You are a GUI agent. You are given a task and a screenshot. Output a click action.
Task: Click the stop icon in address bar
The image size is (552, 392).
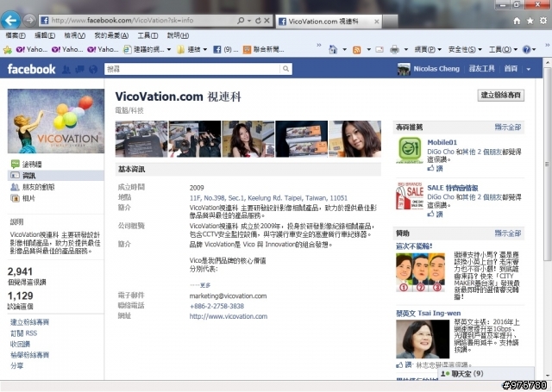(267, 21)
